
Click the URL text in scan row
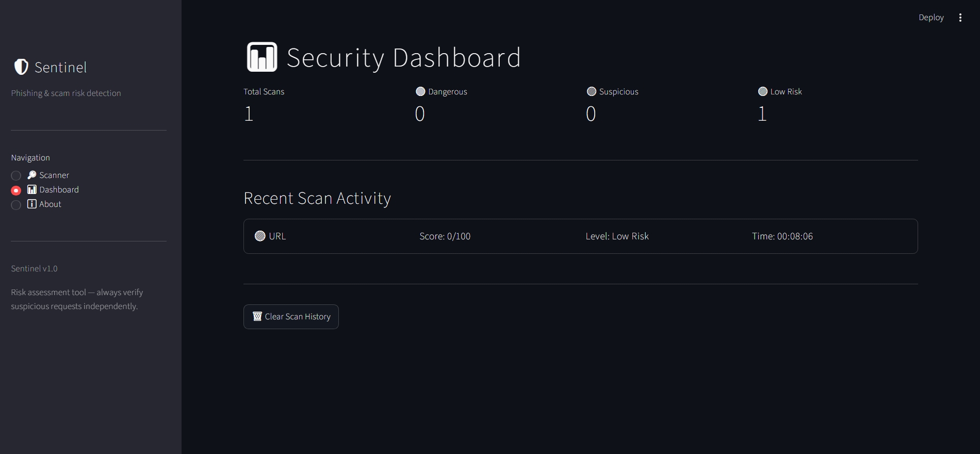pyautogui.click(x=277, y=236)
